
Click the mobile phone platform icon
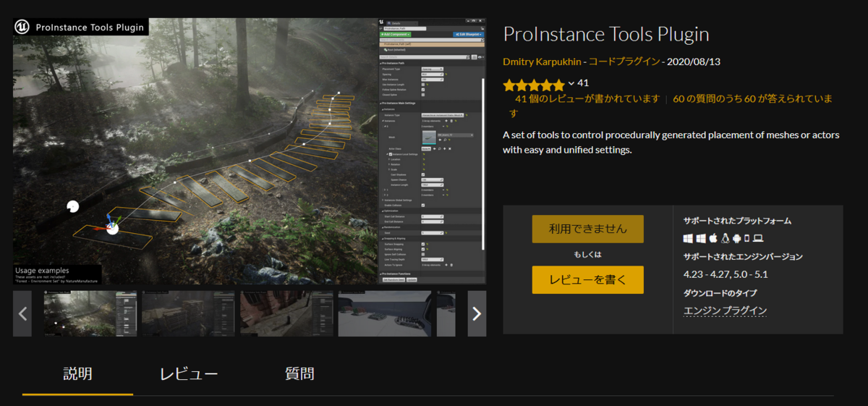[x=746, y=238]
